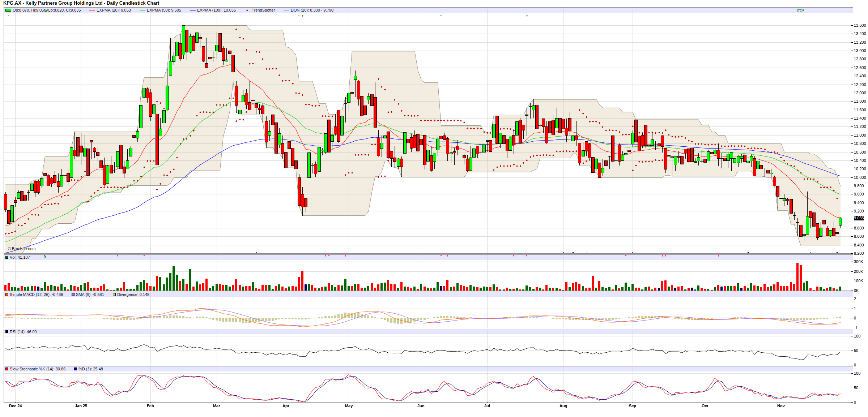The width and height of the screenshot is (868, 417).
Task: Click the green candlestick swatch beside the Op/Hi/Lo/Cl values
Action: coord(8,10)
